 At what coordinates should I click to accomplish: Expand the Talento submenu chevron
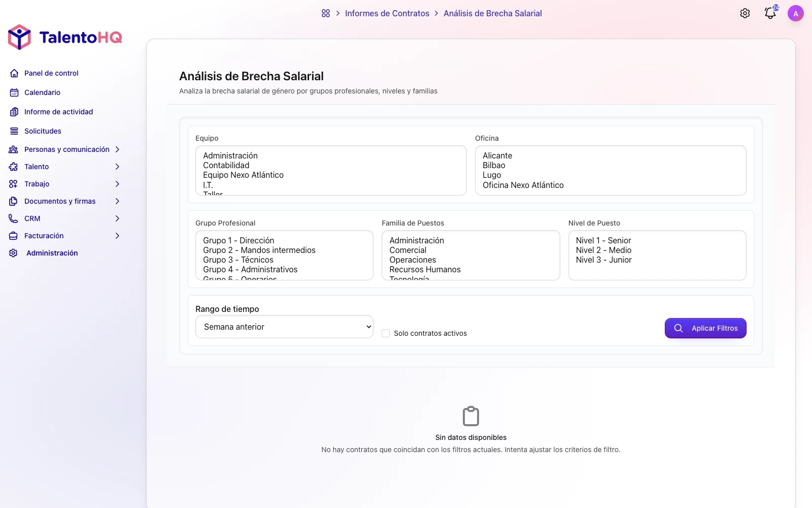tap(117, 167)
